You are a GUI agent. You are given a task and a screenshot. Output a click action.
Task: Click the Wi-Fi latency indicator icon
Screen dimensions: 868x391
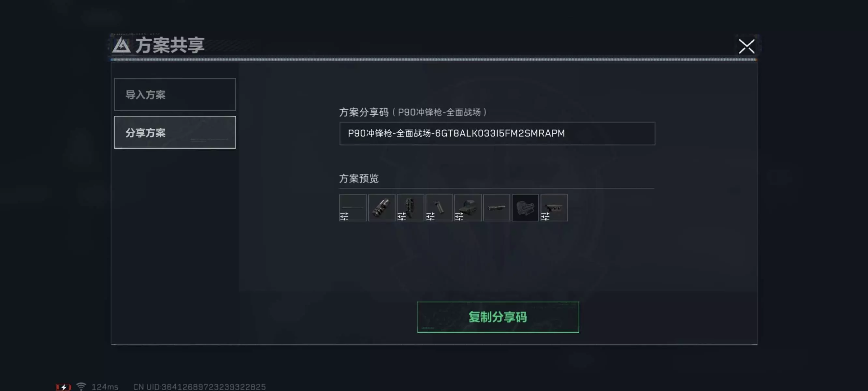(81, 386)
